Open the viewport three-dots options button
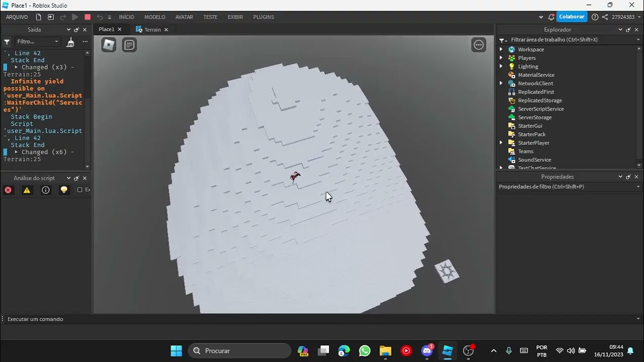This screenshot has height=362, width=644. click(x=478, y=45)
